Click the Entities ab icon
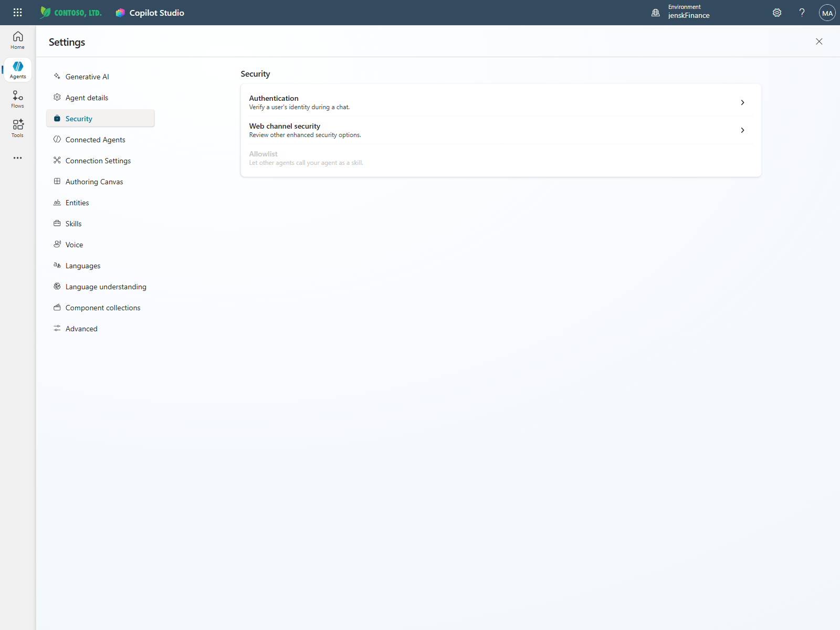Screen dimensions: 840x630 tap(57, 203)
